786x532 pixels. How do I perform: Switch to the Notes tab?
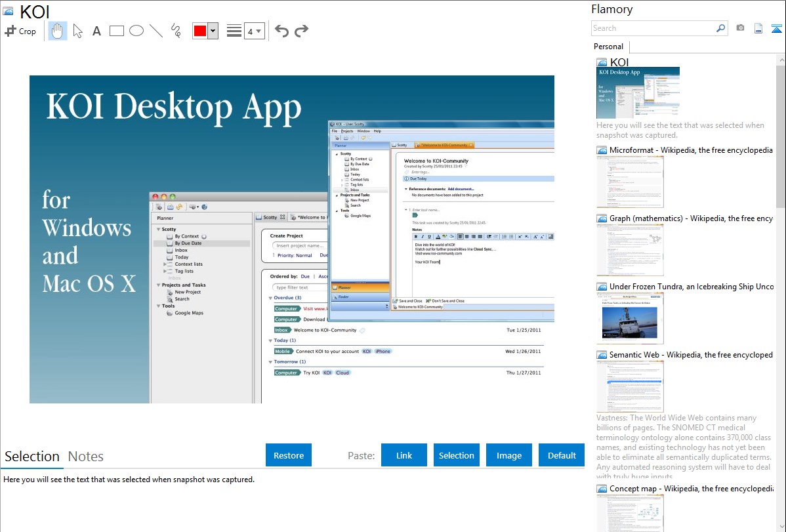click(86, 457)
